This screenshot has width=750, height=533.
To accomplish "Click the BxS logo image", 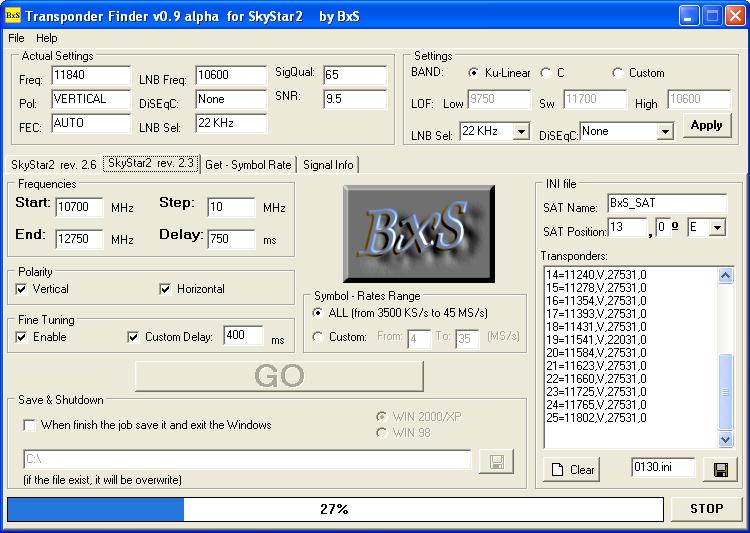I will coord(419,234).
